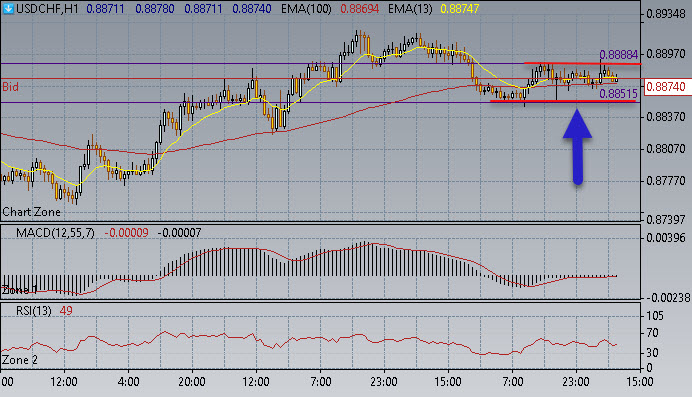The width and height of the screenshot is (692, 397).
Task: Click the RSI value 49
Action: click(x=66, y=311)
